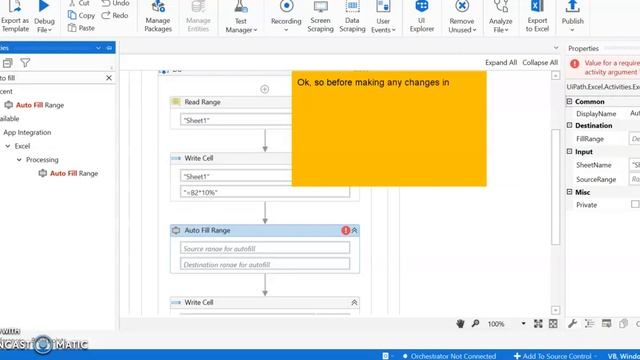640x360 pixels.
Task: Click Source range for autofill field
Action: click(265, 248)
